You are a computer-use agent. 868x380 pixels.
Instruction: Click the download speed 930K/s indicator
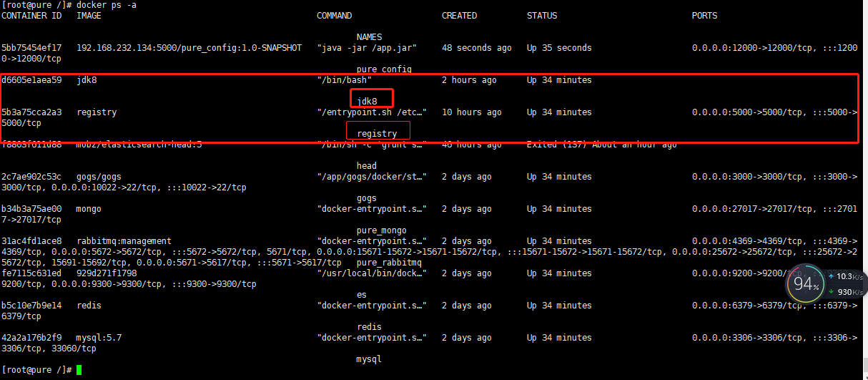(x=845, y=292)
